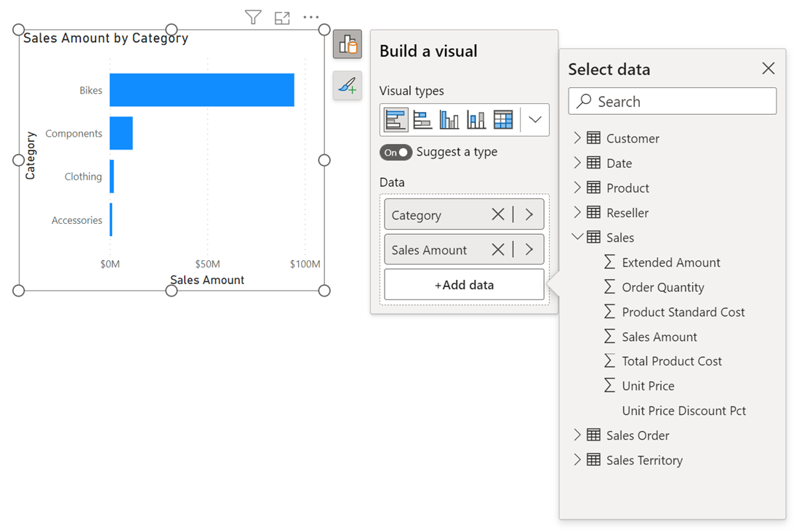Collapse the Sales table

pos(577,237)
